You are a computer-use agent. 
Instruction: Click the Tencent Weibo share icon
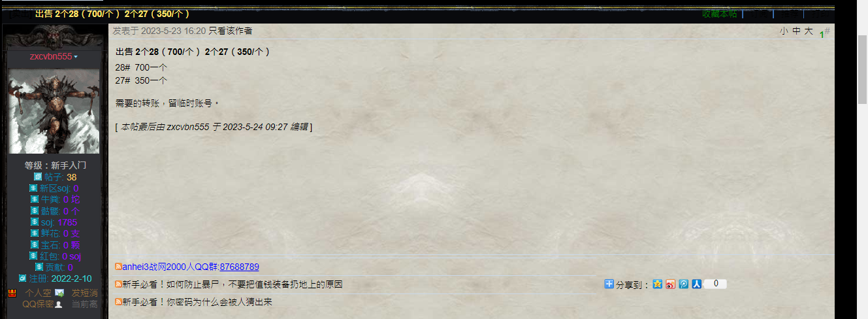coord(684,284)
